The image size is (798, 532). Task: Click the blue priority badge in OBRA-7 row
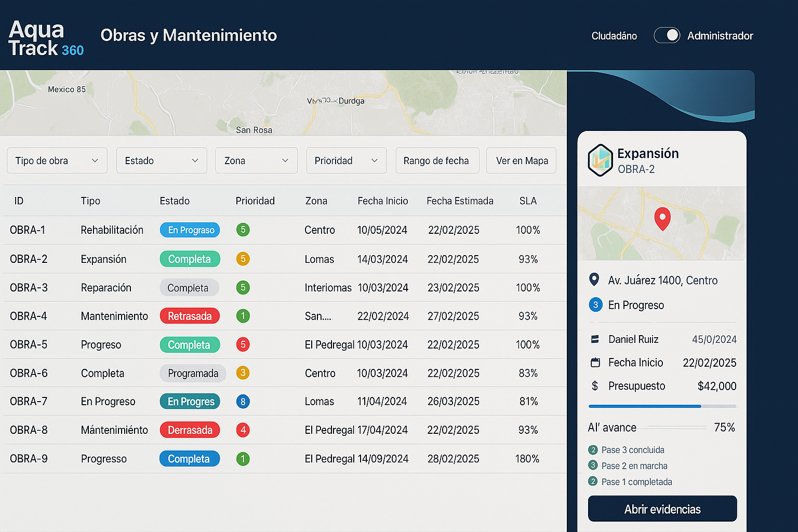point(243,402)
